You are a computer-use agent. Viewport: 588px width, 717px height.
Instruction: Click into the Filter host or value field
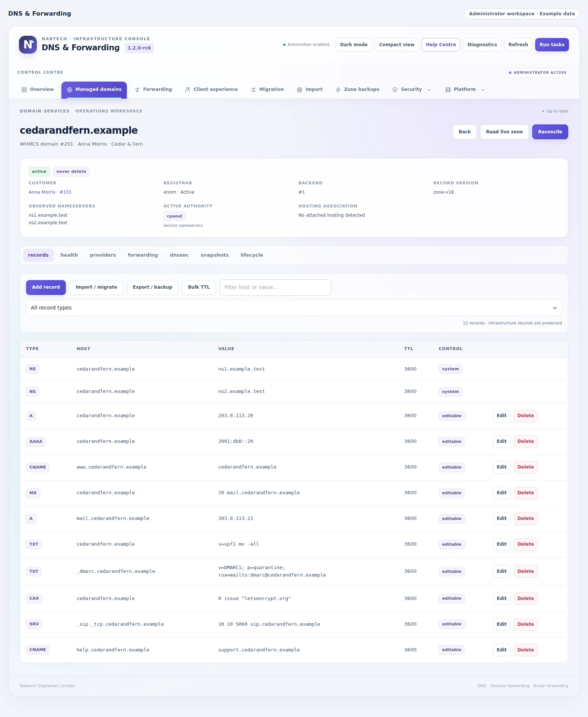tap(275, 288)
